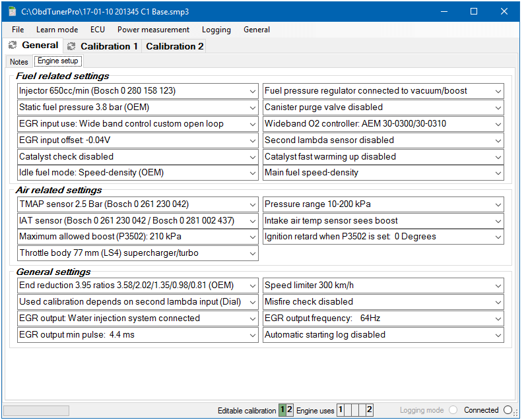
Task: Open the Wideband O2 controller AEM dropdown
Action: [383, 124]
